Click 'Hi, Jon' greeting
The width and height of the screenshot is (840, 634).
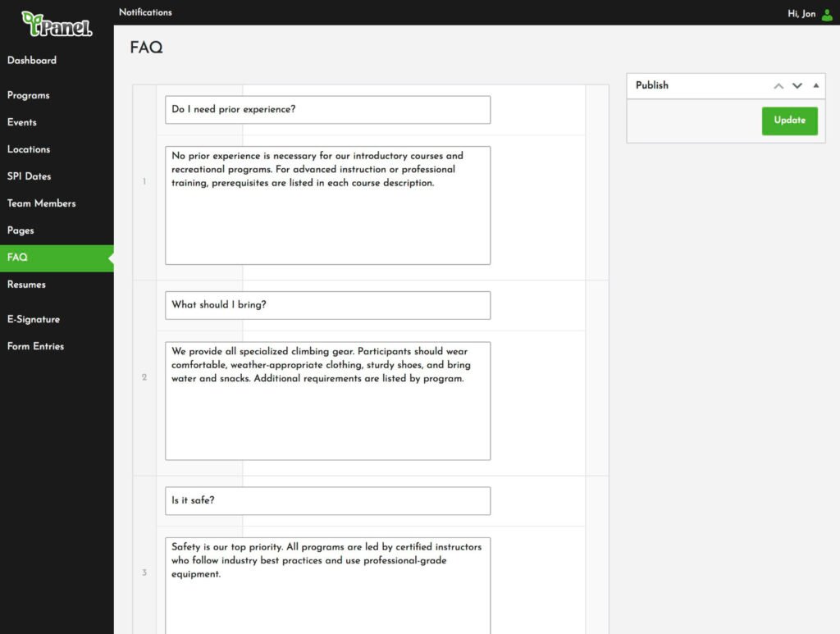pyautogui.click(x=801, y=14)
